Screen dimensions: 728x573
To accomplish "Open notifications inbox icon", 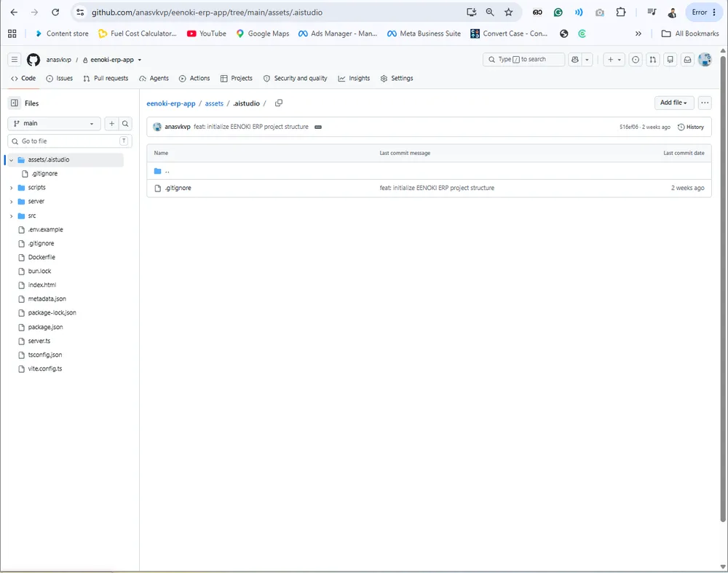I will [688, 60].
